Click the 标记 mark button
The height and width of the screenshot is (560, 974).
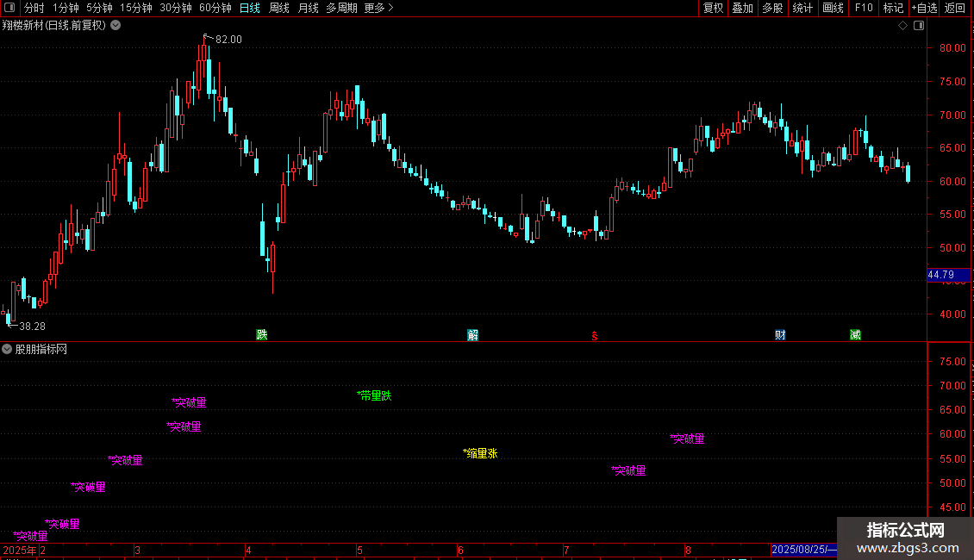pyautogui.click(x=893, y=8)
